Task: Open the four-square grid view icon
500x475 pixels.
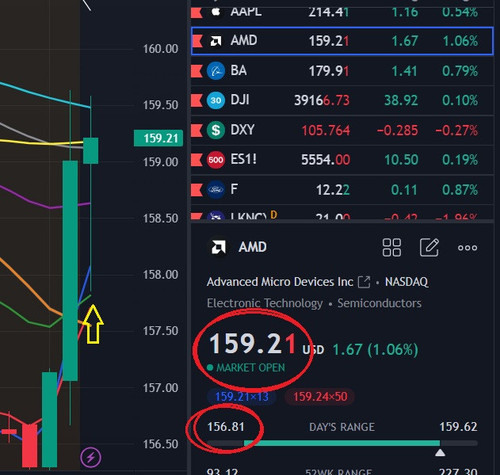Action: coord(392,247)
